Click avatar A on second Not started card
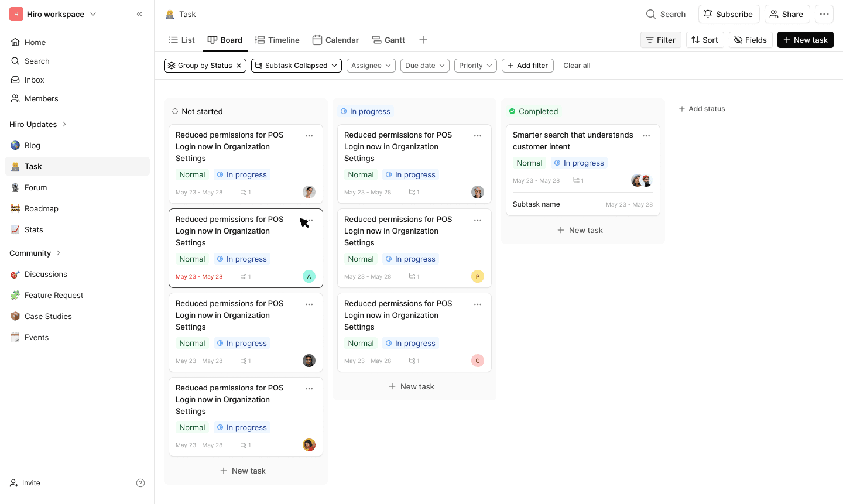This screenshot has height=504, width=843. (309, 276)
